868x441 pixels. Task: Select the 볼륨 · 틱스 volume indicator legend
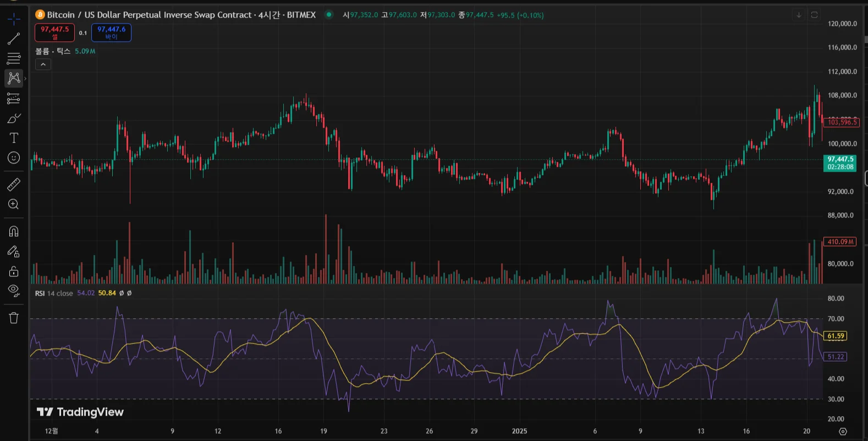click(x=53, y=51)
